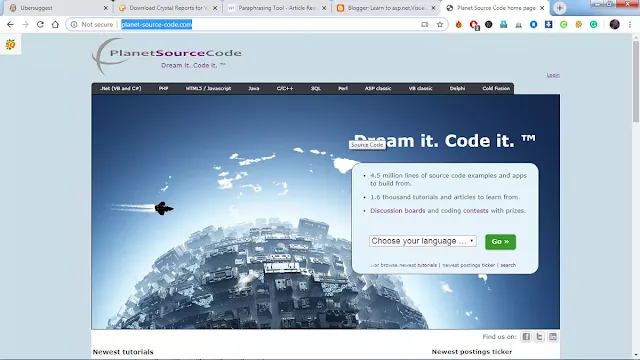Open the C/C++ menu item

285,88
